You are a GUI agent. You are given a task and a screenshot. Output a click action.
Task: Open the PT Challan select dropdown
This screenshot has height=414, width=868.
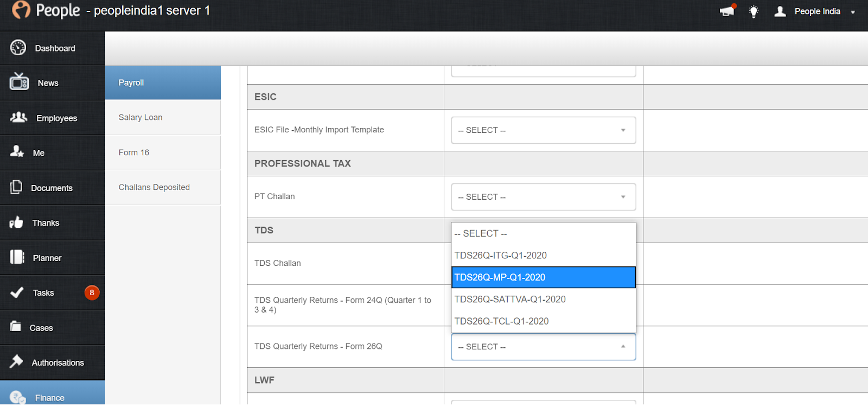pyautogui.click(x=544, y=197)
